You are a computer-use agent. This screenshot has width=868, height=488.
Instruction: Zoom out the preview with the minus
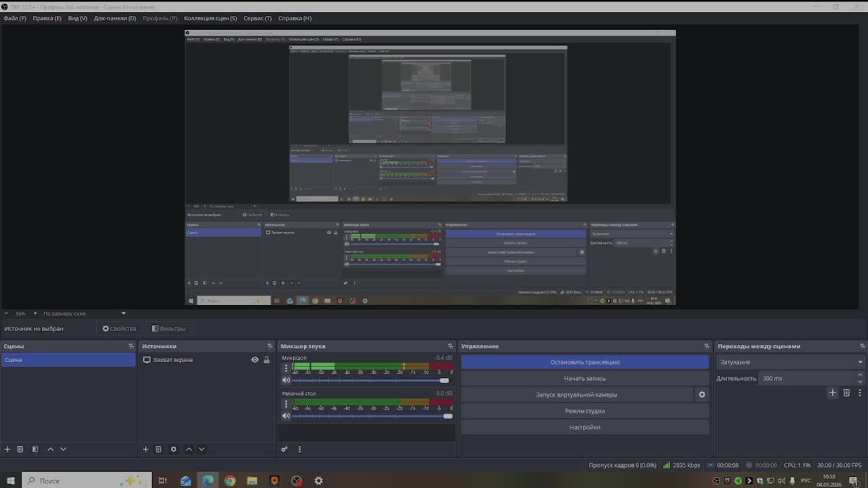click(7, 313)
